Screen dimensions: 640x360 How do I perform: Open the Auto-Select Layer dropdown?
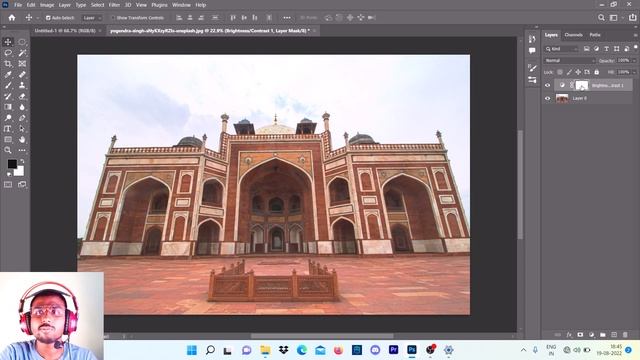tap(92, 18)
